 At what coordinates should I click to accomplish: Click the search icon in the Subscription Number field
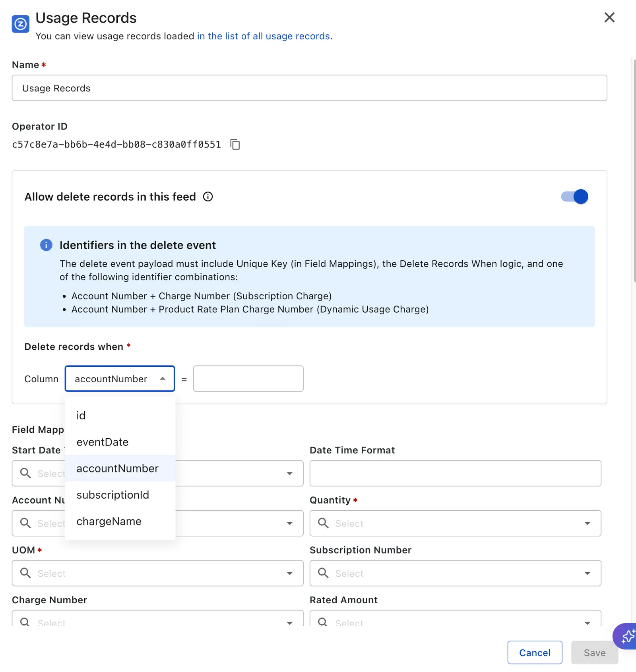323,573
